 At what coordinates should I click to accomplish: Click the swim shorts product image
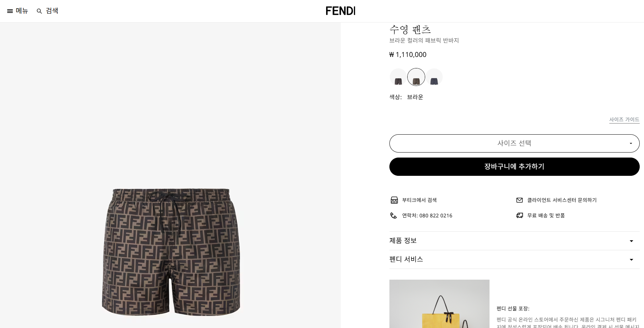pyautogui.click(x=171, y=252)
